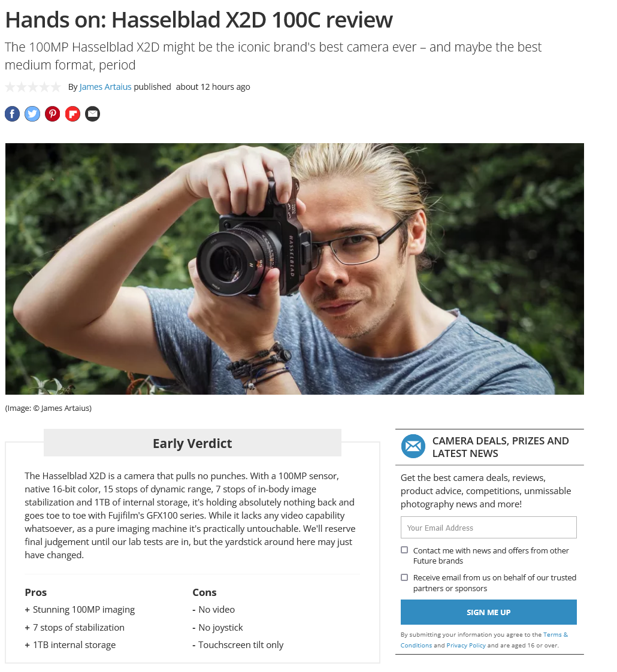The height and width of the screenshot is (672, 617).
Task: Open James Artaius author link
Action: click(x=105, y=87)
